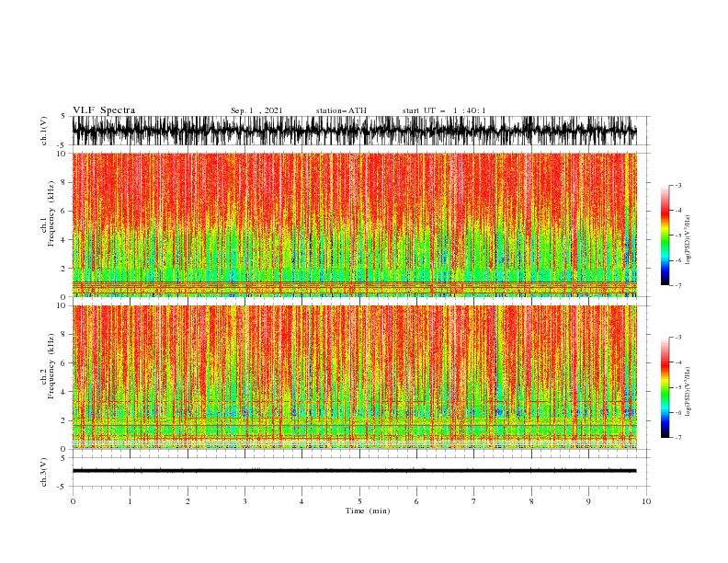The height and width of the screenshot is (563, 728).
Task: Click the "6" kHz tick of ch.2 spectrogram
Action: pyautogui.click(x=64, y=363)
